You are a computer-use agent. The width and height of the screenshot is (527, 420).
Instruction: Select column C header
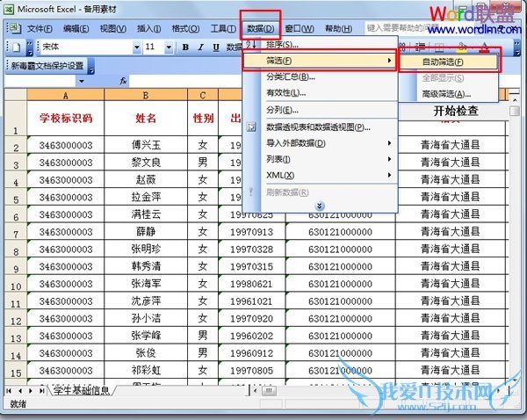click(x=203, y=95)
